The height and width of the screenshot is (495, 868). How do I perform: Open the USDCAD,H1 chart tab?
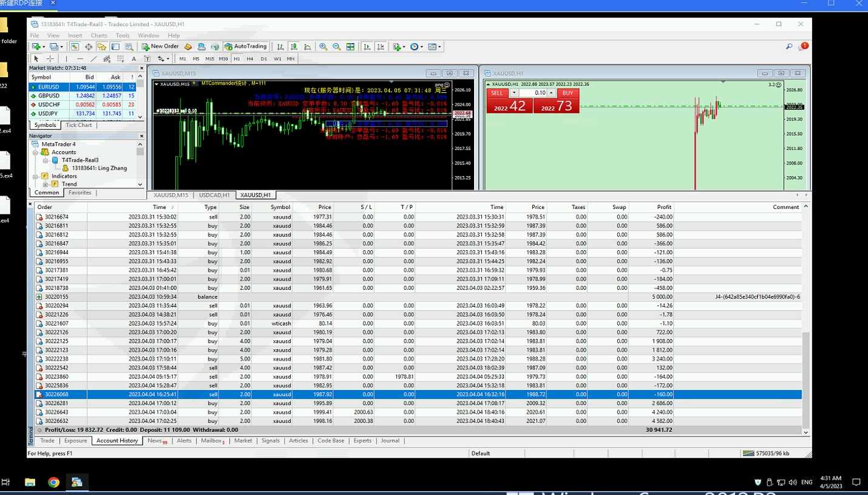pyautogui.click(x=214, y=195)
